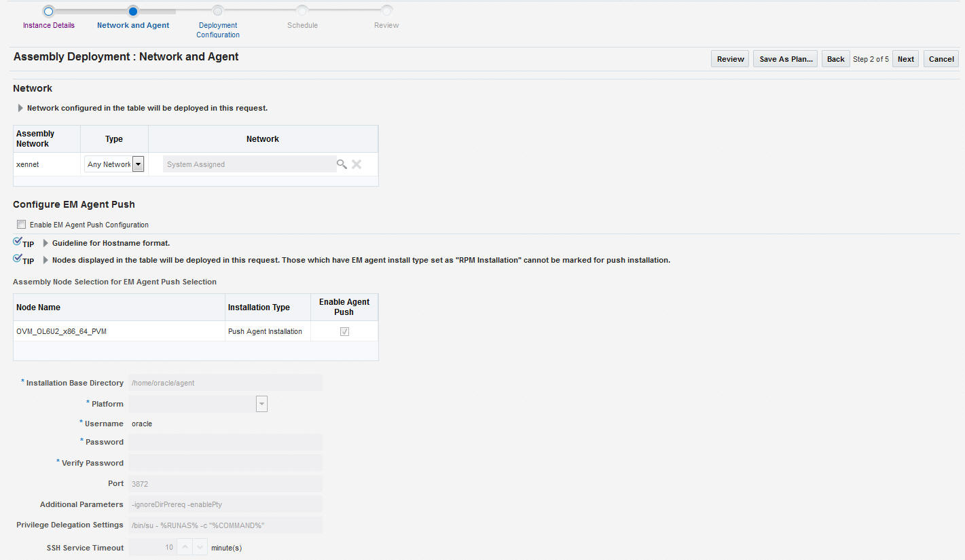
Task: Click the oracle username value
Action: click(x=142, y=424)
